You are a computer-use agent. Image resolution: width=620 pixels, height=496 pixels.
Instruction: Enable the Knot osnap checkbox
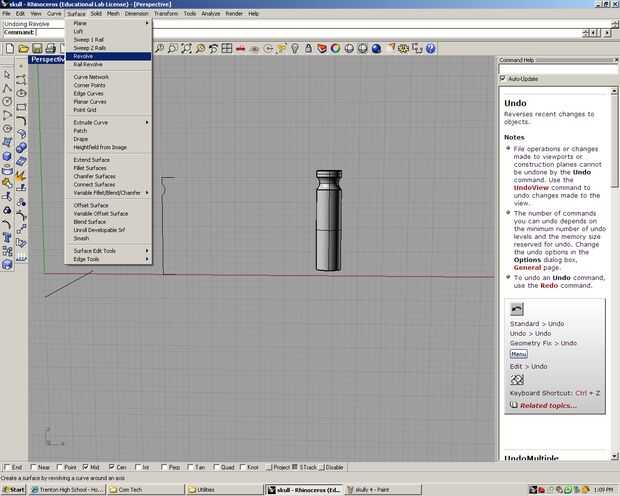click(x=243, y=467)
